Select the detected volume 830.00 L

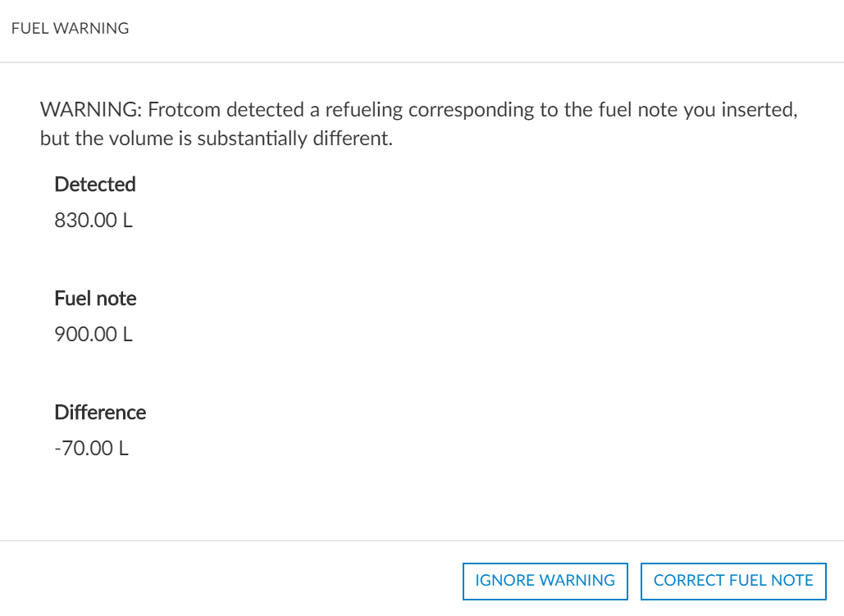click(x=94, y=221)
